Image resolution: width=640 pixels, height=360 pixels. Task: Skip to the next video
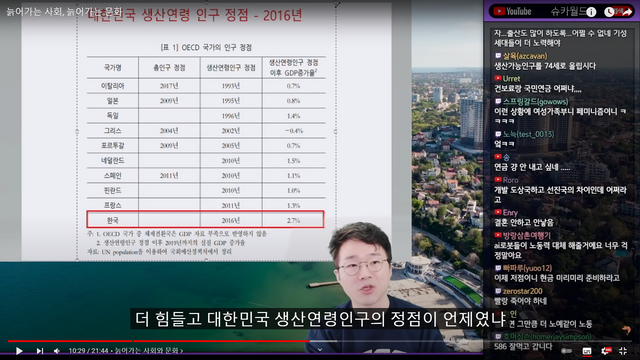coord(40,351)
